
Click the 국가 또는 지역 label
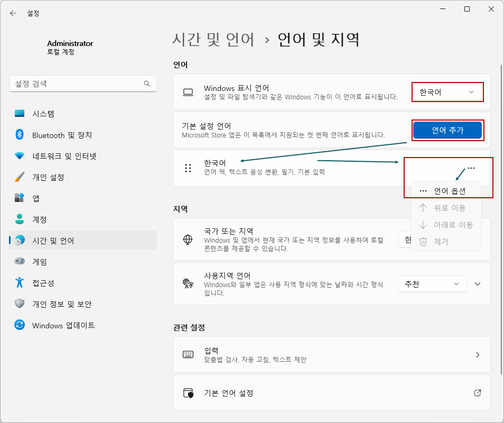229,231
